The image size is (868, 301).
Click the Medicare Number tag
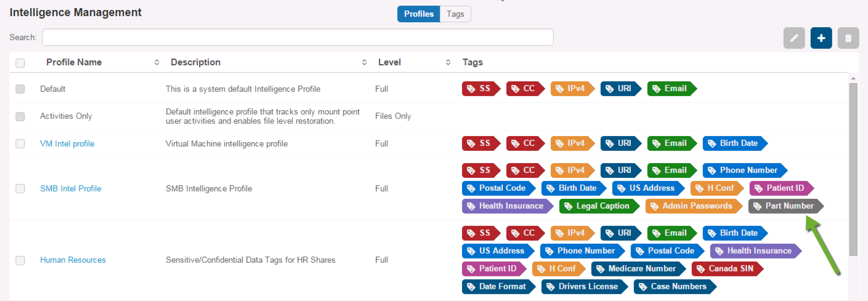pyautogui.click(x=638, y=269)
